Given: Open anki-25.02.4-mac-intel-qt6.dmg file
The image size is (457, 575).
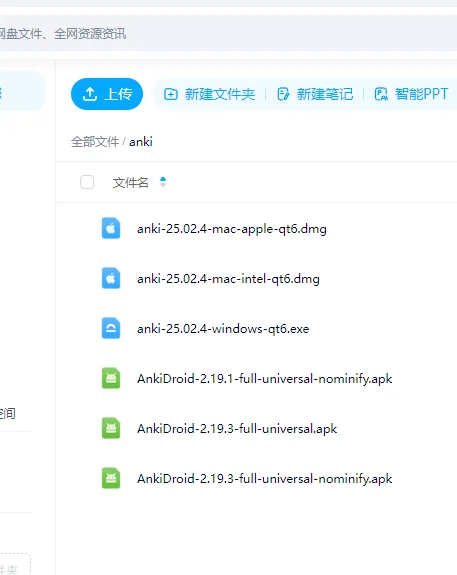Looking at the screenshot, I should click(228, 279).
